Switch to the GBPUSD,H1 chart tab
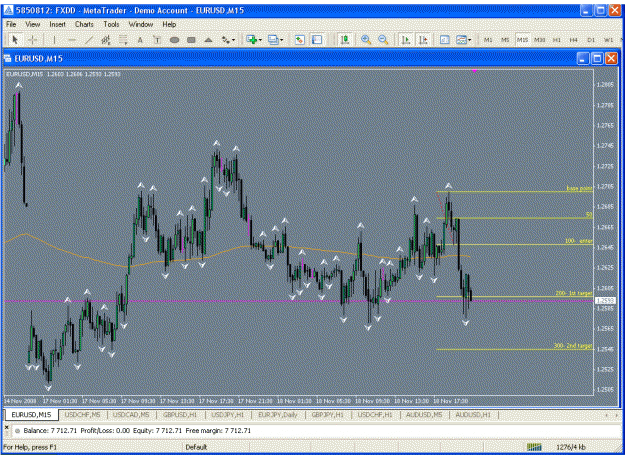Screen dimensions: 625x455 [180, 415]
